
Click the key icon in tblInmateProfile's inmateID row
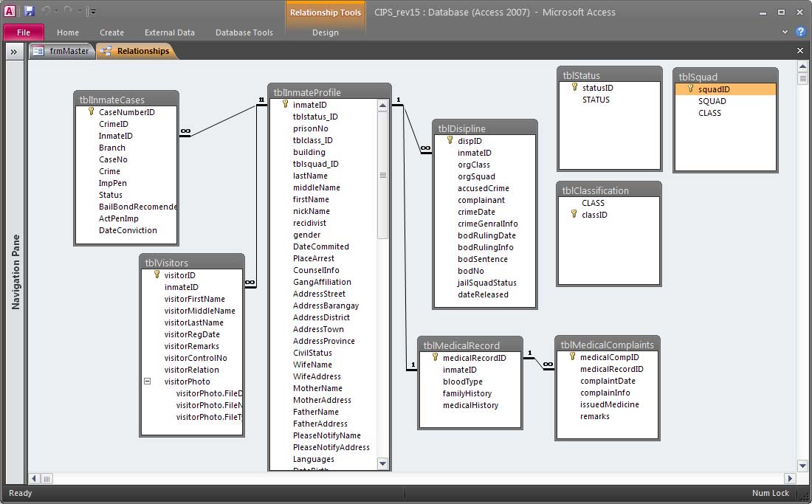point(286,105)
